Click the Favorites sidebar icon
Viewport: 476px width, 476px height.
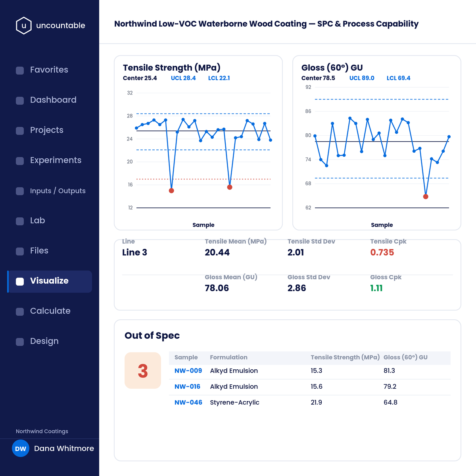[x=20, y=71]
